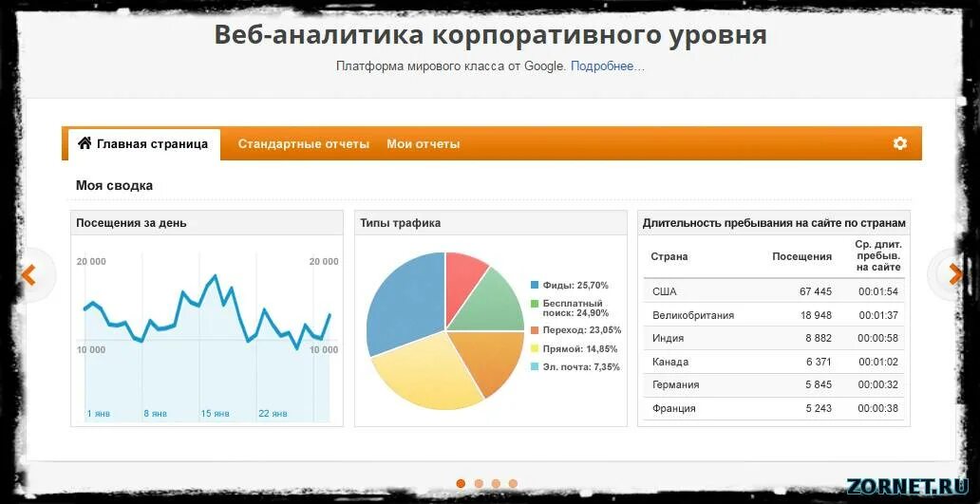Screen dimensions: 980x504
Task: Click the visits value 8 882
Action: tap(819, 339)
